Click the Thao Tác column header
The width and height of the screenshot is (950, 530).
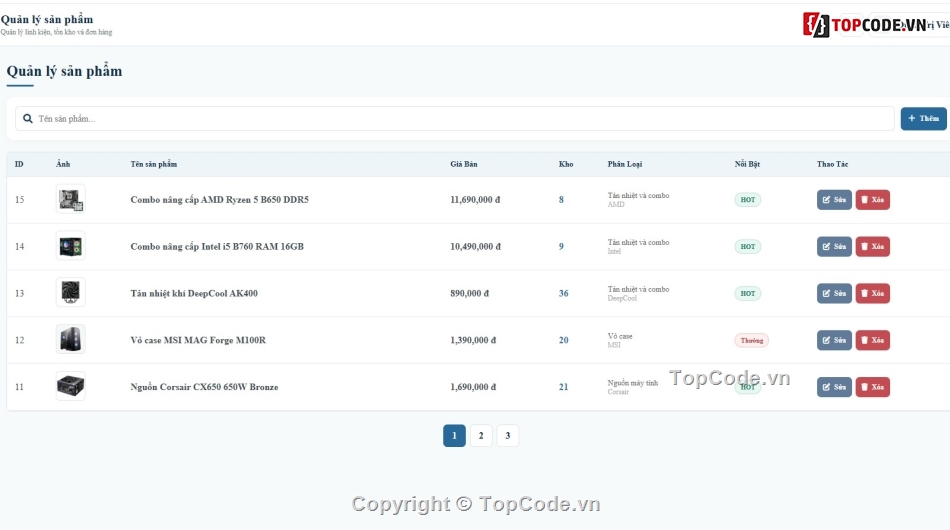[832, 164]
